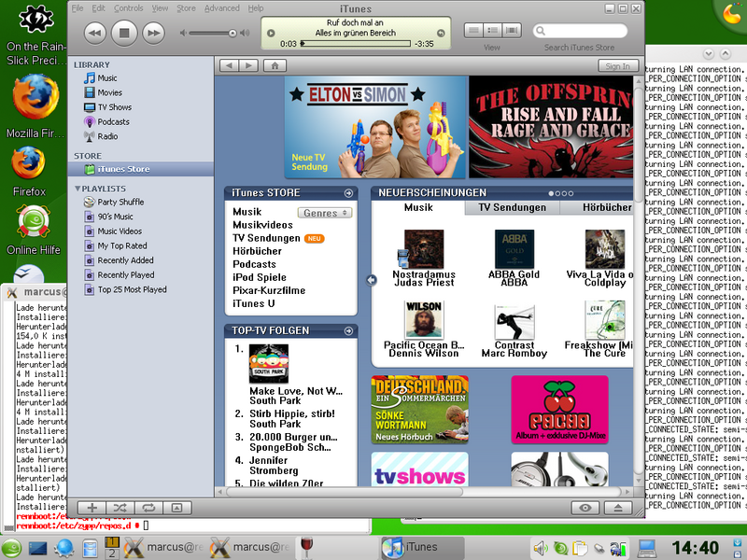Open the Genres dropdown

pyautogui.click(x=324, y=213)
